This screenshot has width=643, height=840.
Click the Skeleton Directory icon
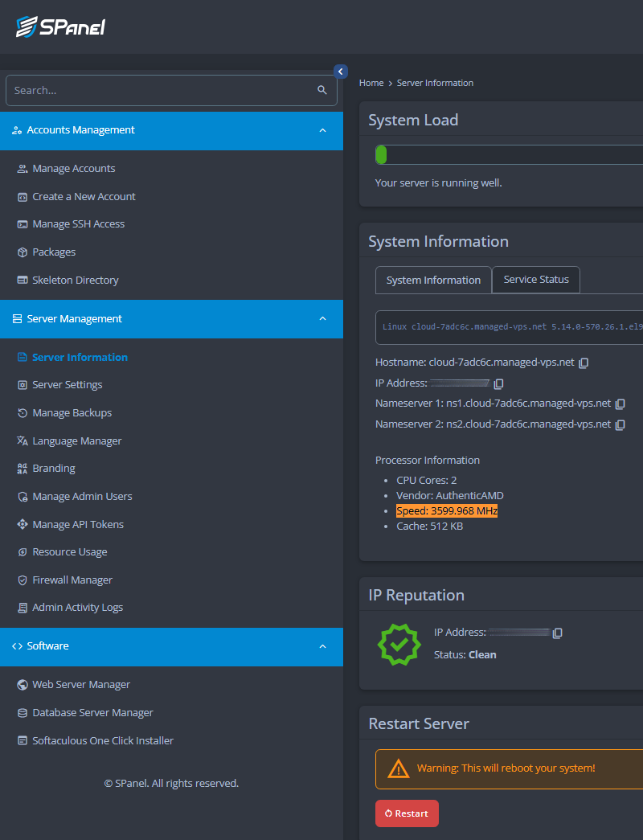pos(23,281)
